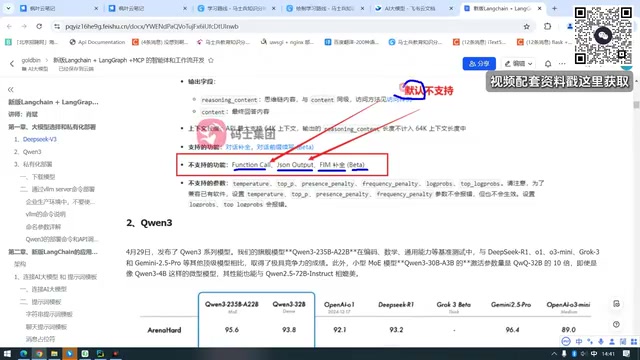This screenshot has height=360, width=640.
Task: Open Chrome from the taskbar
Action: pos(39,353)
